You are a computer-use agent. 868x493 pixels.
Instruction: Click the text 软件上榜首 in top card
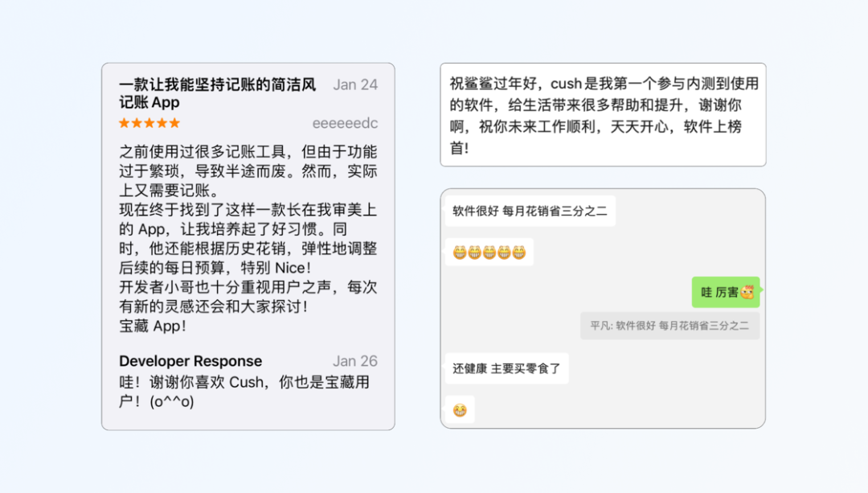596,138
